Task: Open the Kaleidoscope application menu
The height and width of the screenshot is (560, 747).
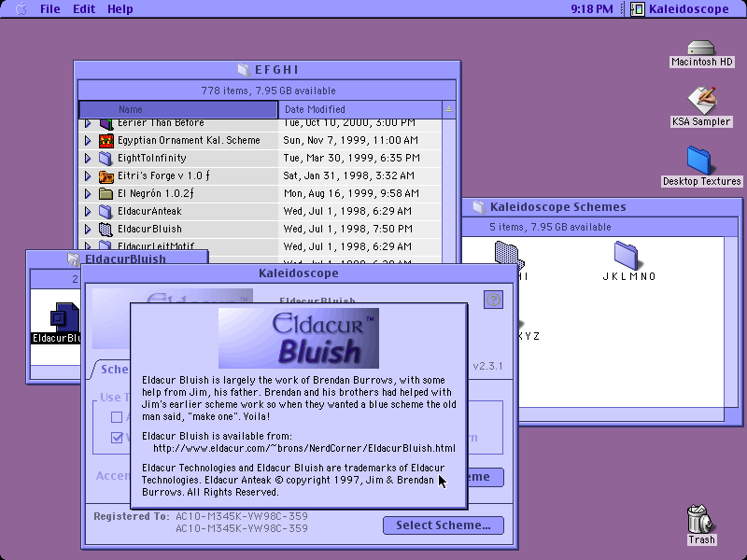Action: (x=680, y=8)
